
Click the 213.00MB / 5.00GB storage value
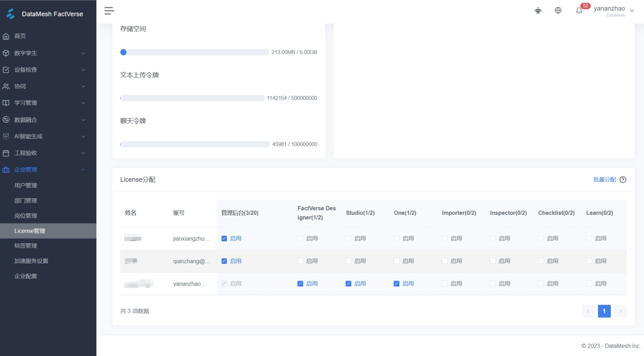[294, 52]
